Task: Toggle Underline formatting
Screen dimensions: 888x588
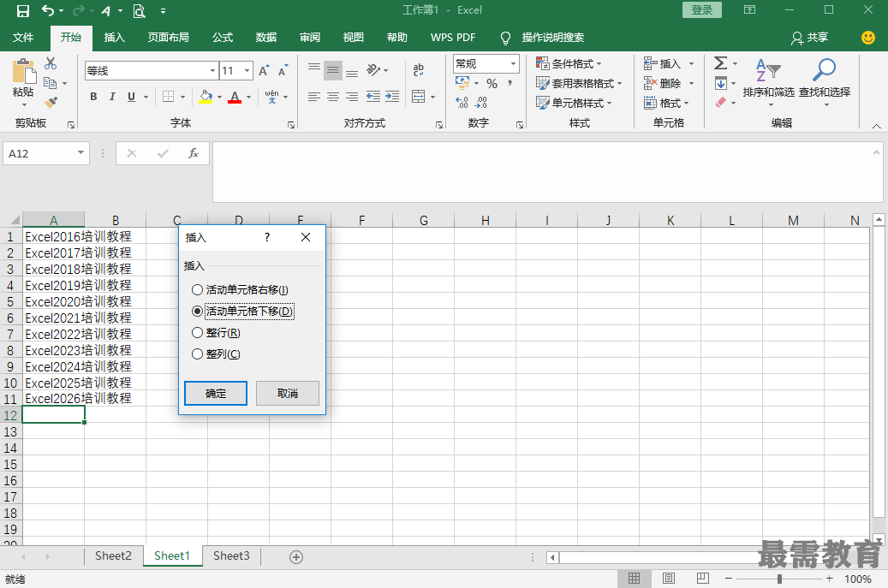Action: point(131,97)
